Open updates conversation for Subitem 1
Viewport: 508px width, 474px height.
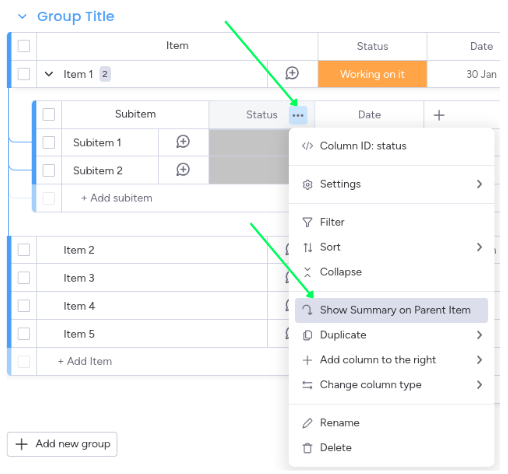tap(183, 142)
